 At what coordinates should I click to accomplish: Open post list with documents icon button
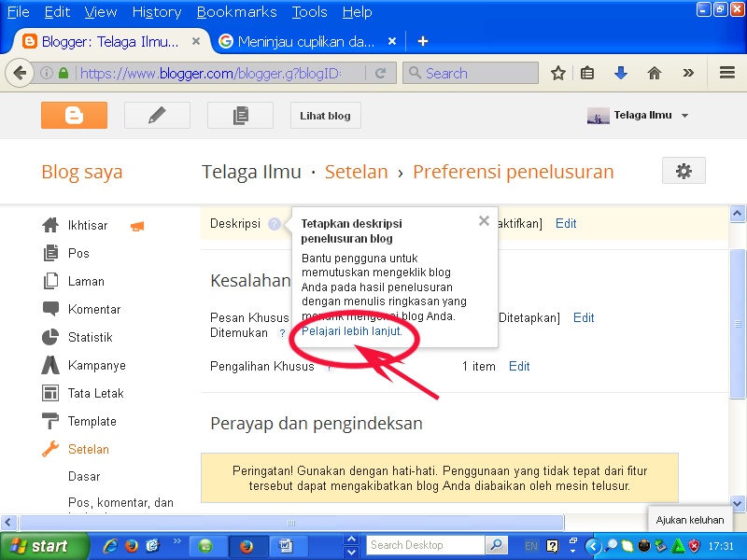click(240, 115)
